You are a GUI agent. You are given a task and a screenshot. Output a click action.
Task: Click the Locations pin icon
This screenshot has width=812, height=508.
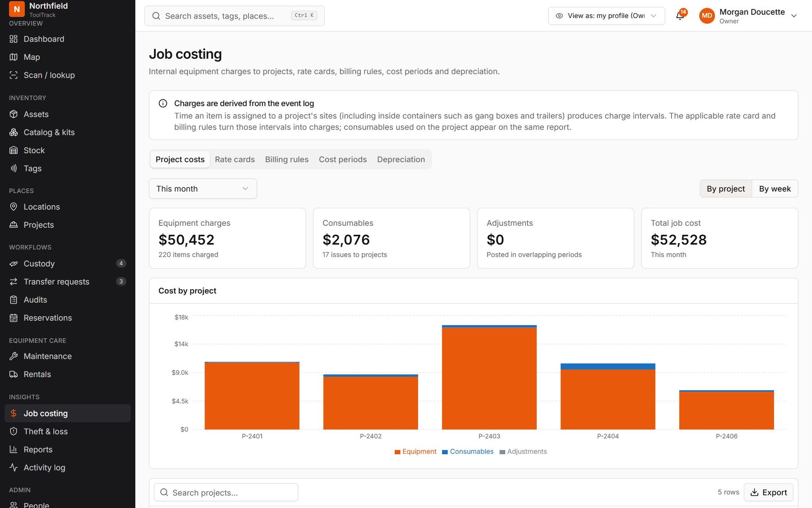tap(14, 207)
